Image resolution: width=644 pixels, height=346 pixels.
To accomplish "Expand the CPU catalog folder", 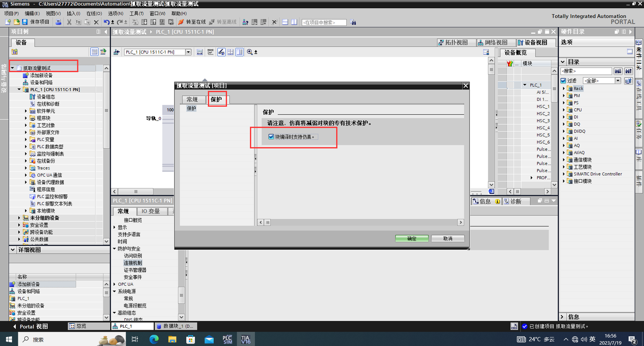I will [x=564, y=110].
